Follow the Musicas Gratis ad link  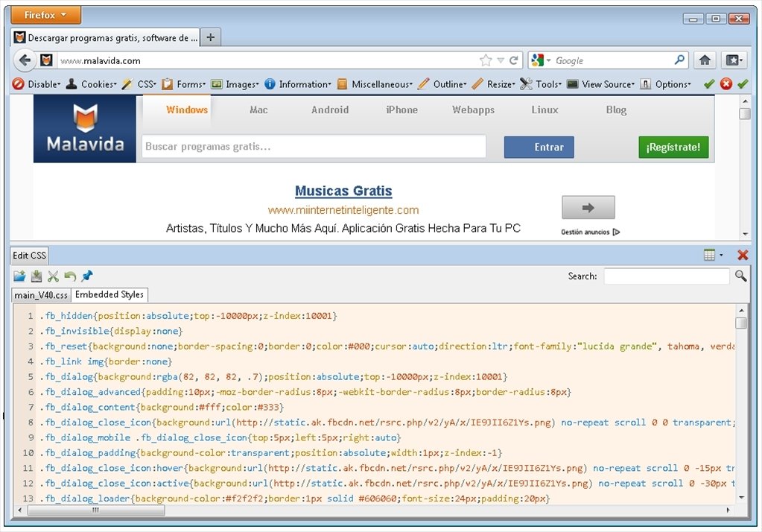click(x=343, y=191)
